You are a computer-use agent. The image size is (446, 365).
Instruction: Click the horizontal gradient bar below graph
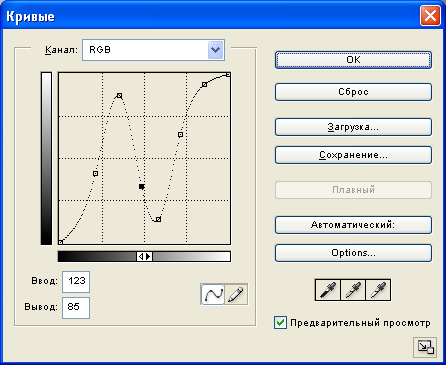pyautogui.click(x=144, y=256)
